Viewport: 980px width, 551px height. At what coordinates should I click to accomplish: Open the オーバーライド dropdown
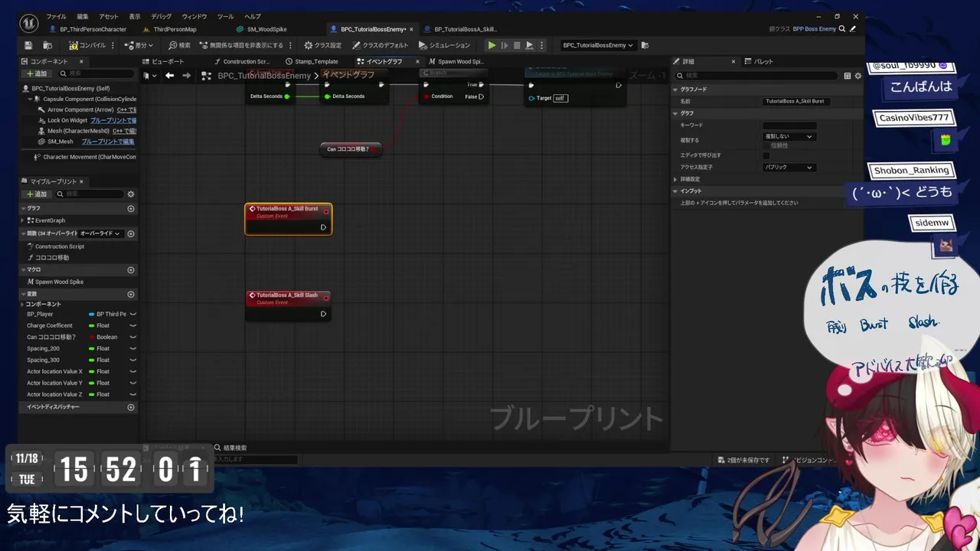coord(101,233)
